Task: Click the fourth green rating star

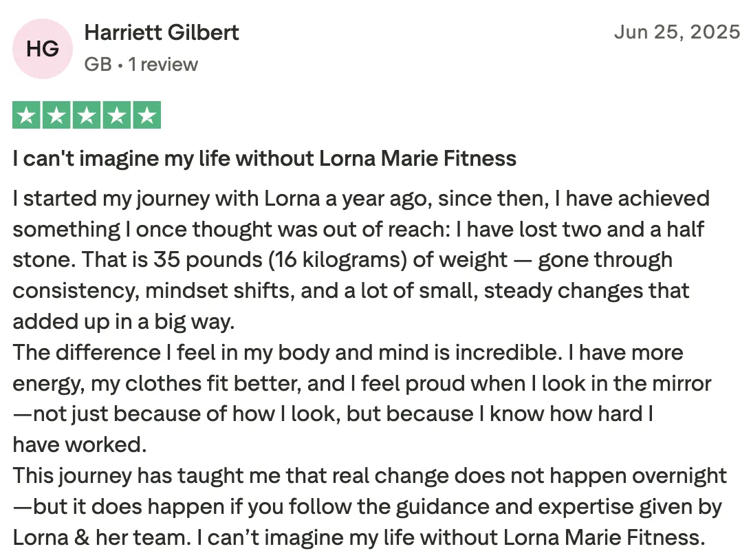Action: (116, 115)
